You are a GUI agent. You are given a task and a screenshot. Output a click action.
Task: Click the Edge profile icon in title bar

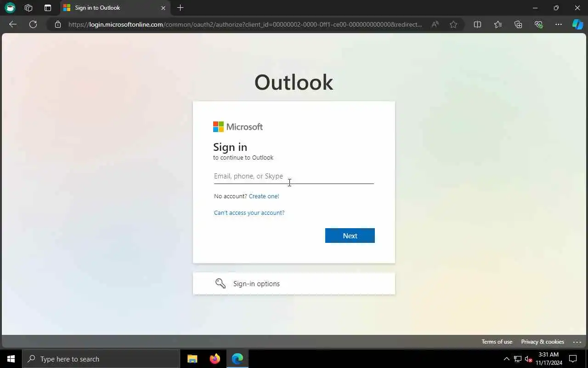[10, 8]
